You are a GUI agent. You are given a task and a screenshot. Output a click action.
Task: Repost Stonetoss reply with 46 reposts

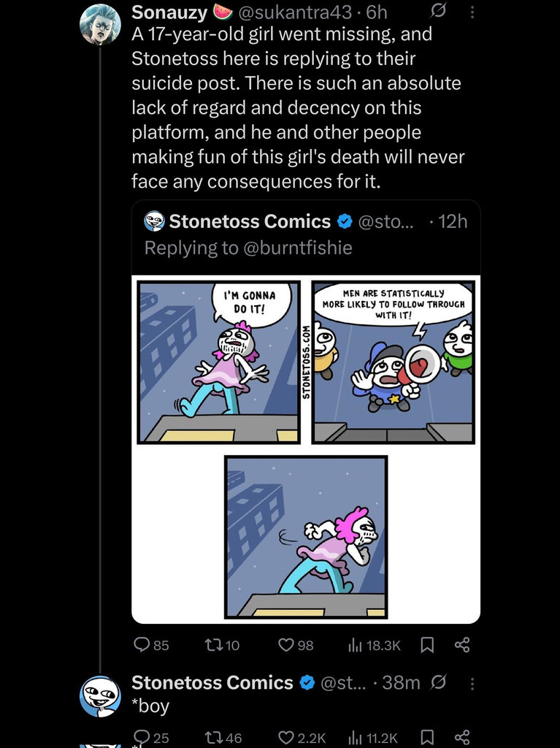(x=223, y=738)
